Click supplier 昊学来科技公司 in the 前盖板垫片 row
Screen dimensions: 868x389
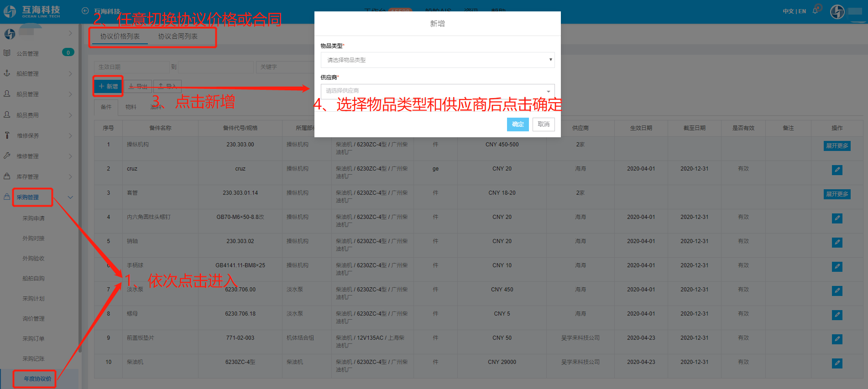click(x=580, y=338)
